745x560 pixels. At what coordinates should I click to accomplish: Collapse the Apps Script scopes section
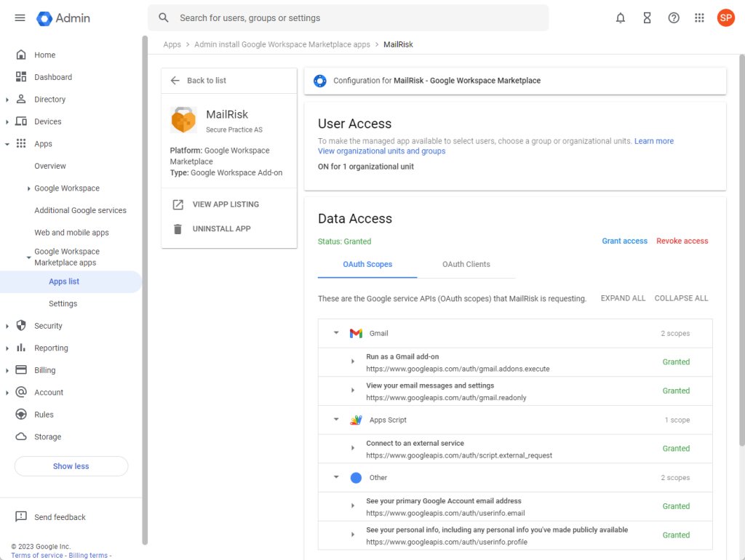(336, 420)
